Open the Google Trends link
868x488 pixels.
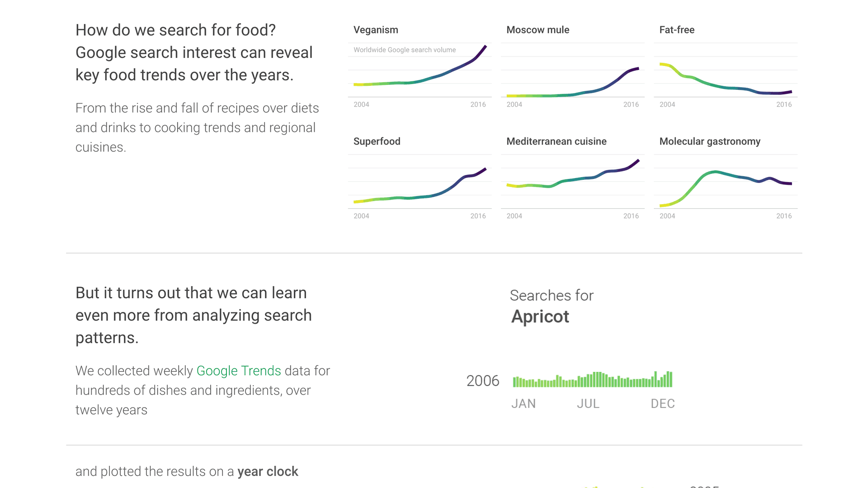click(x=239, y=371)
